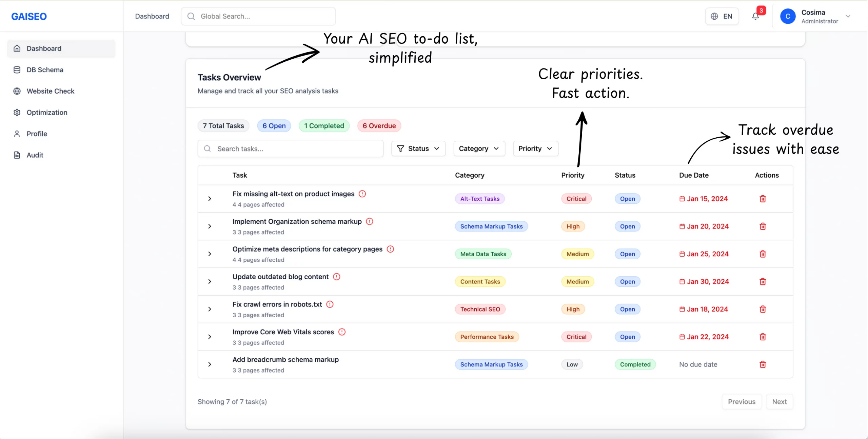Open the Status filter dropdown
This screenshot has height=439, width=868.
418,148
